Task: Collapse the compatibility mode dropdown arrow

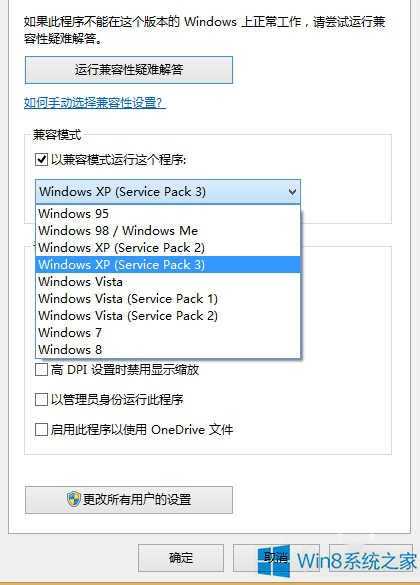Action: click(292, 192)
